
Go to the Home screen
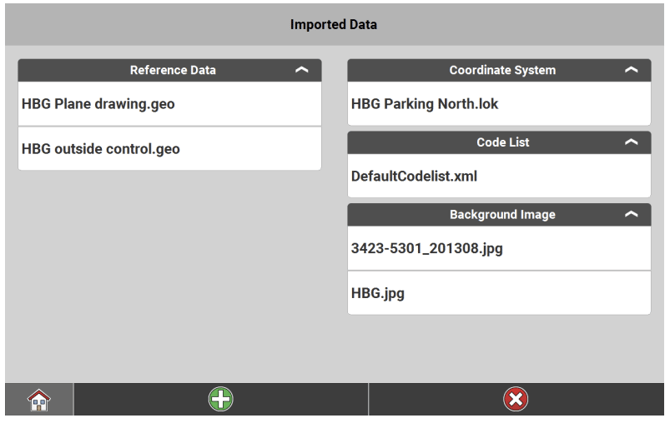tap(40, 400)
